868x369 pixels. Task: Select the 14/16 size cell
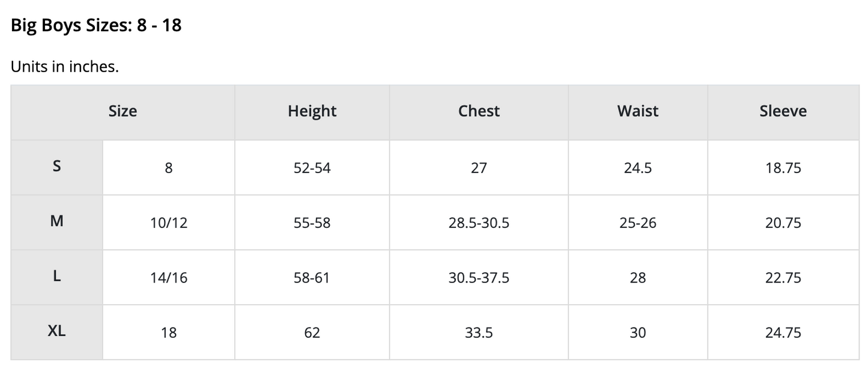pos(169,278)
